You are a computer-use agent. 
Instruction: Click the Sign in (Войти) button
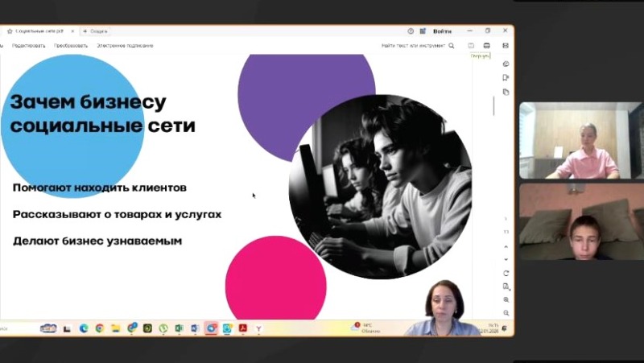point(442,31)
